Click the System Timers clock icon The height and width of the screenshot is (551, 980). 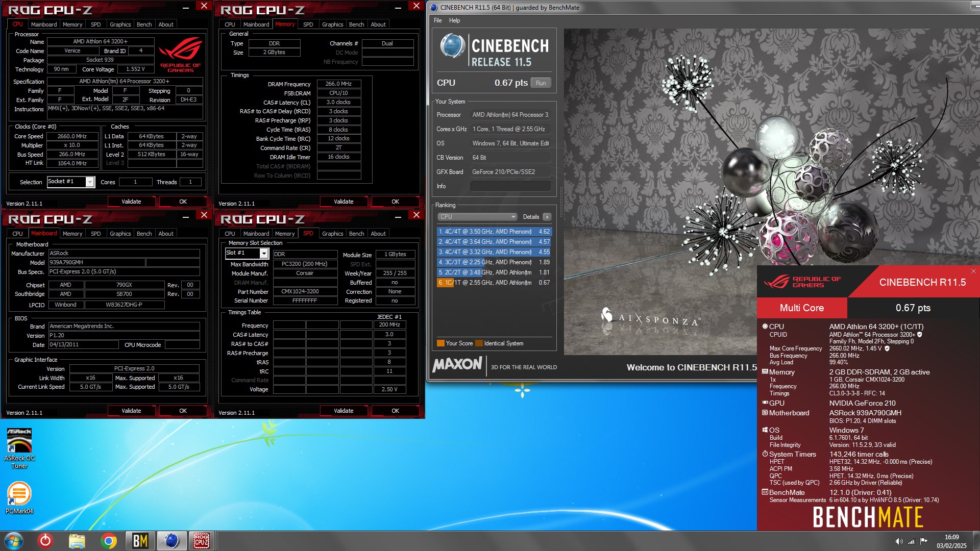[x=765, y=454]
